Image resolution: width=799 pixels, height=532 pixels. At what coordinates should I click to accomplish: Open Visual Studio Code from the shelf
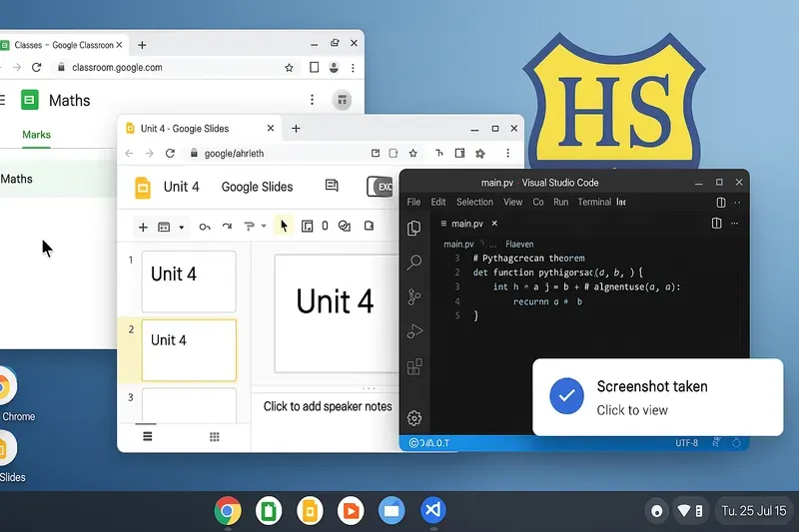coord(432,511)
